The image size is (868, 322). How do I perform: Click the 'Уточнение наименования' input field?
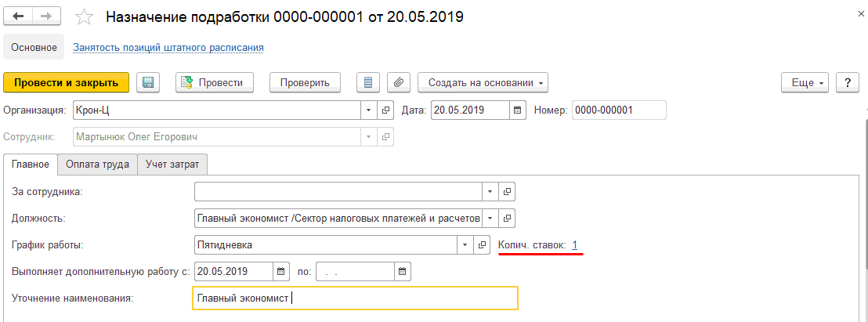pyautogui.click(x=354, y=298)
